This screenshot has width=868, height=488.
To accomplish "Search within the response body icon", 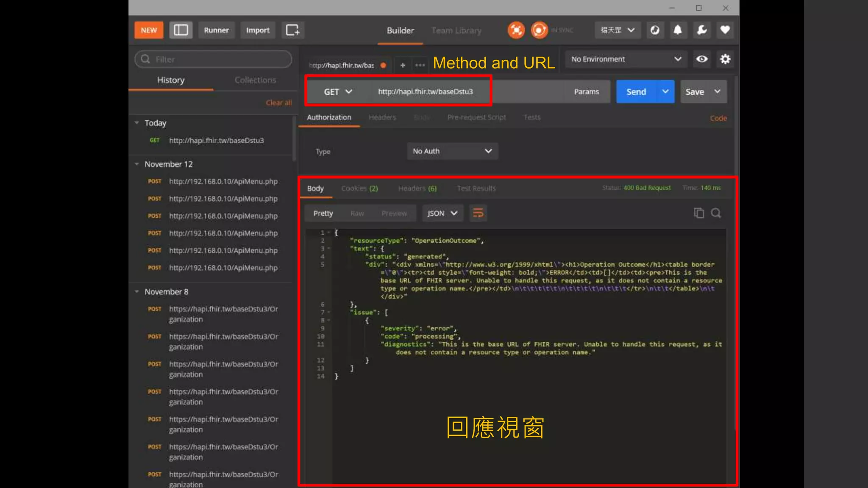I will 716,213.
